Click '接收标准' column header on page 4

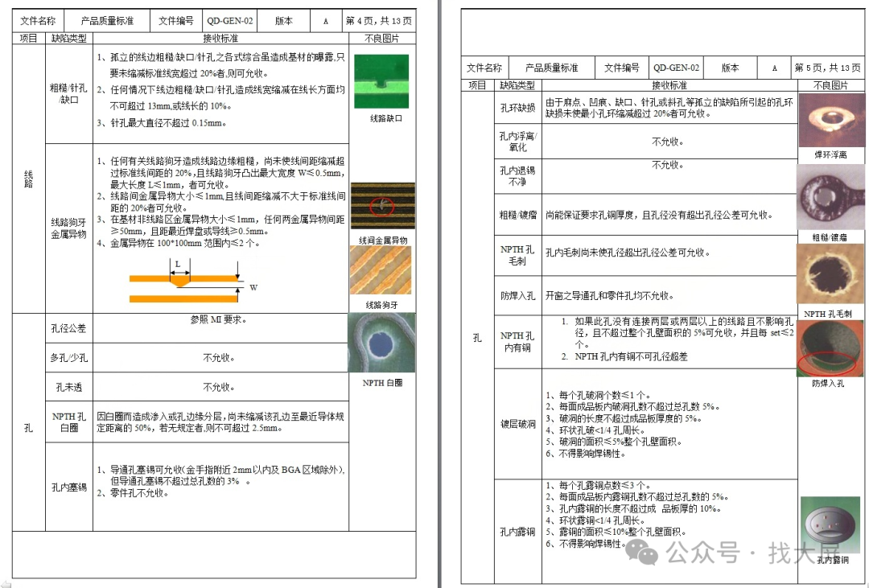tap(220, 39)
